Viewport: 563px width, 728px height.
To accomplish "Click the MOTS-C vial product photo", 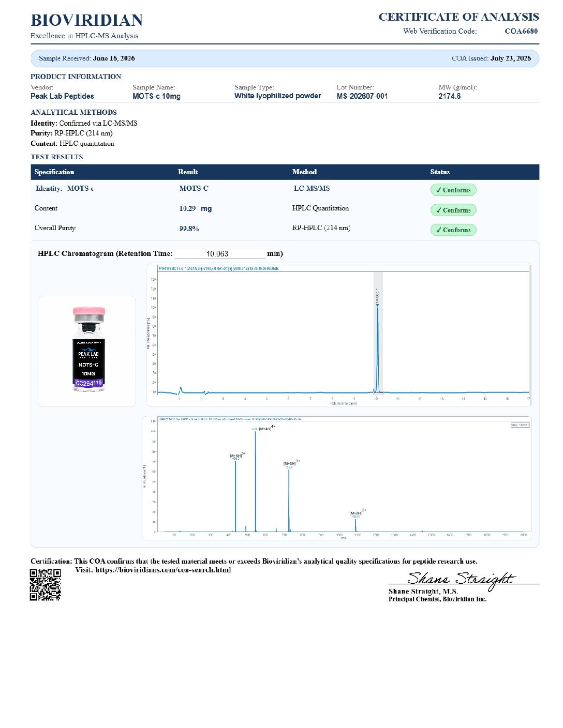I will point(88,350).
